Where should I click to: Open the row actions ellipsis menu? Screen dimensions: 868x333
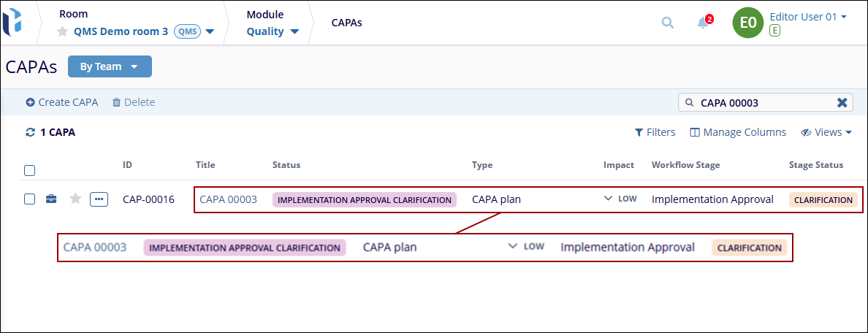click(99, 199)
